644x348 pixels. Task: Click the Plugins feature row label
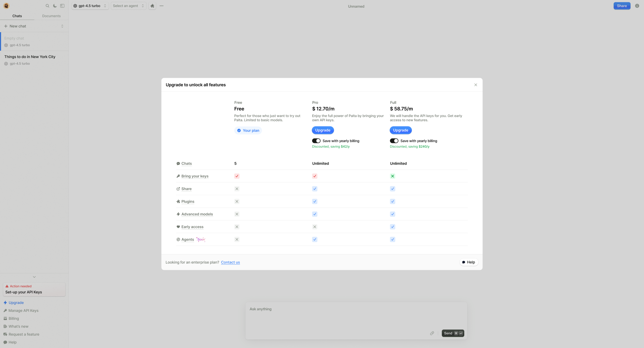pyautogui.click(x=188, y=202)
